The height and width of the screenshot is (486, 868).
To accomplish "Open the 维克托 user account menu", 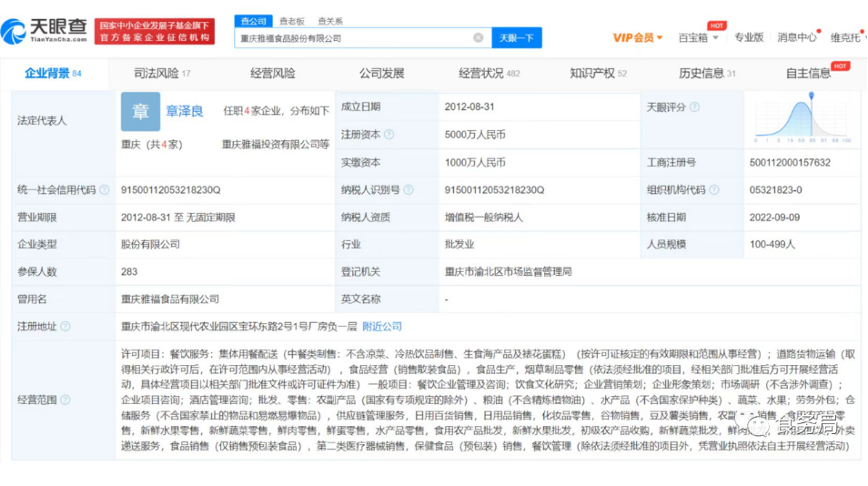I will [846, 37].
